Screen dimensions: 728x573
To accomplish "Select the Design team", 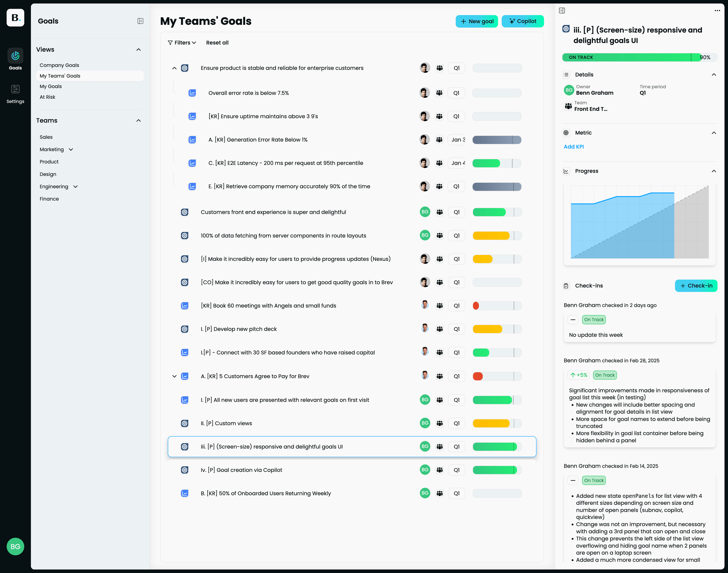I will tap(48, 174).
